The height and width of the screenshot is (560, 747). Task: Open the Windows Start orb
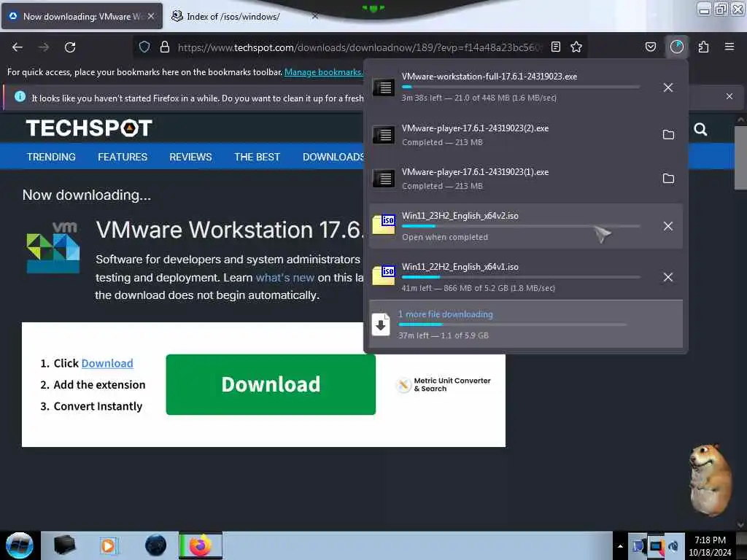coord(20,545)
